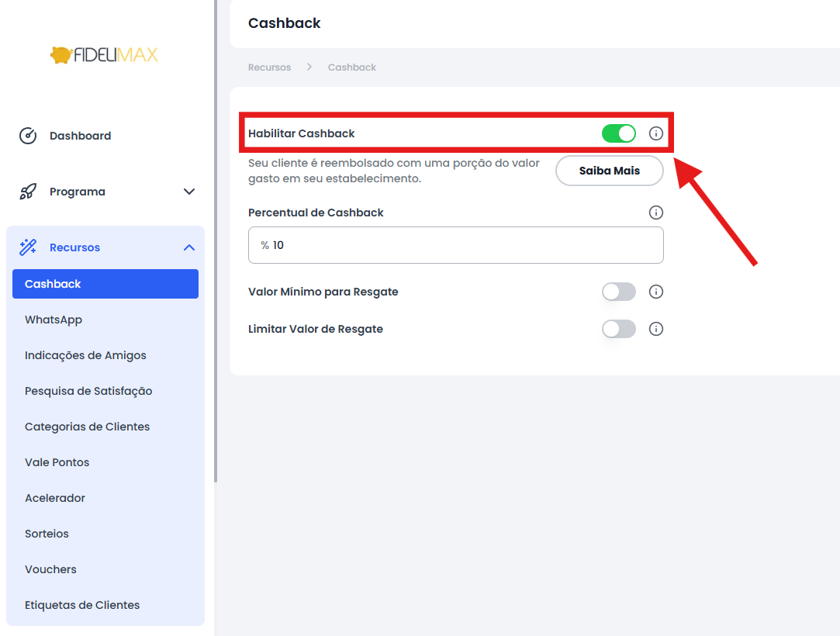This screenshot has height=636, width=840.
Task: Click the rocket icon beside Programa
Action: click(28, 192)
